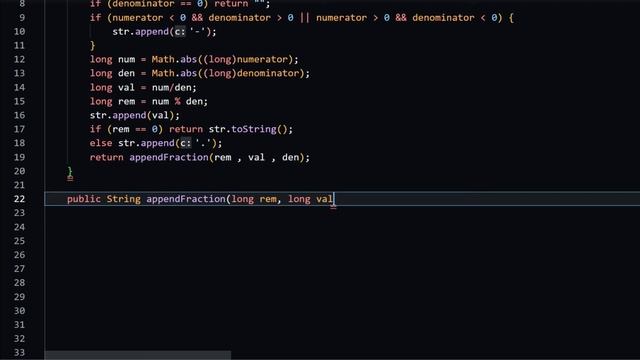Click the 'else' keyword on line 18
Screen dimensions: 640x360
click(101, 143)
